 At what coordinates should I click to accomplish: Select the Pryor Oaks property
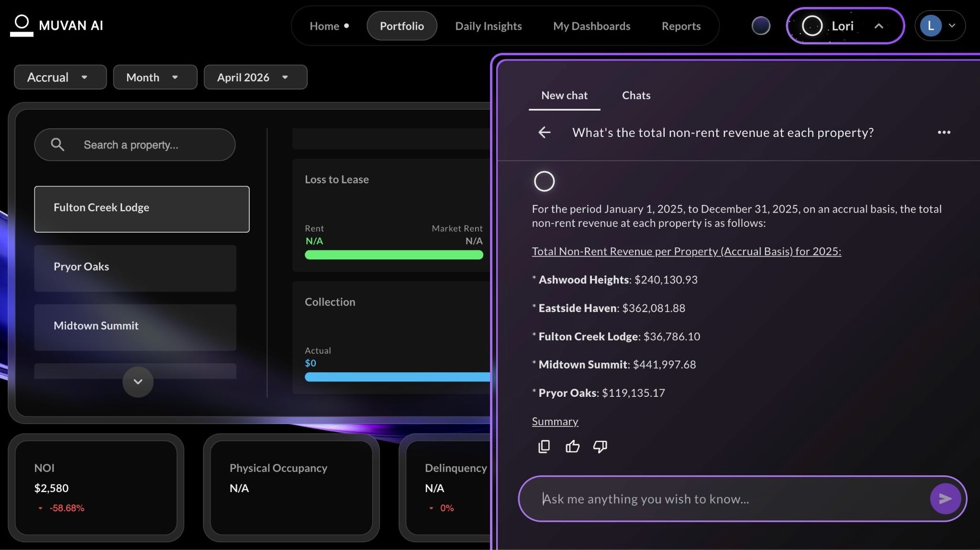pyautogui.click(x=135, y=267)
